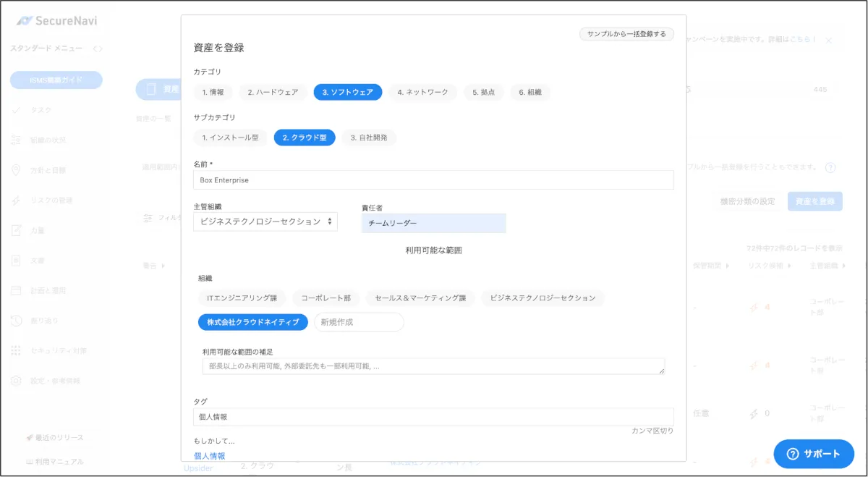Open the サポート support button

click(x=813, y=454)
